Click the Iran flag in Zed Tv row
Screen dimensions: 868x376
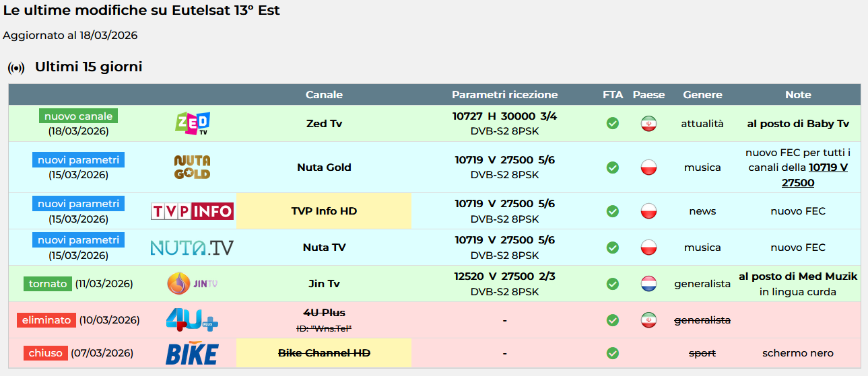[x=648, y=124]
